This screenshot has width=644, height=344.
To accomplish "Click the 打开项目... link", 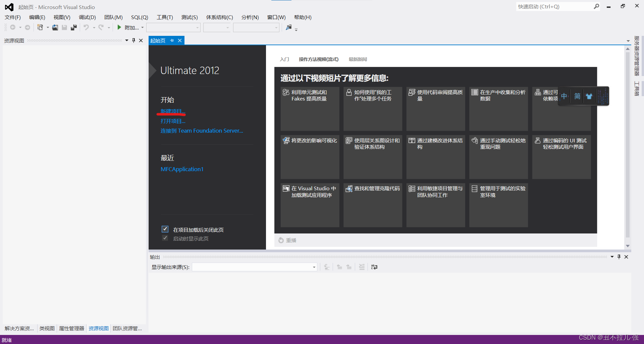I will tap(173, 121).
